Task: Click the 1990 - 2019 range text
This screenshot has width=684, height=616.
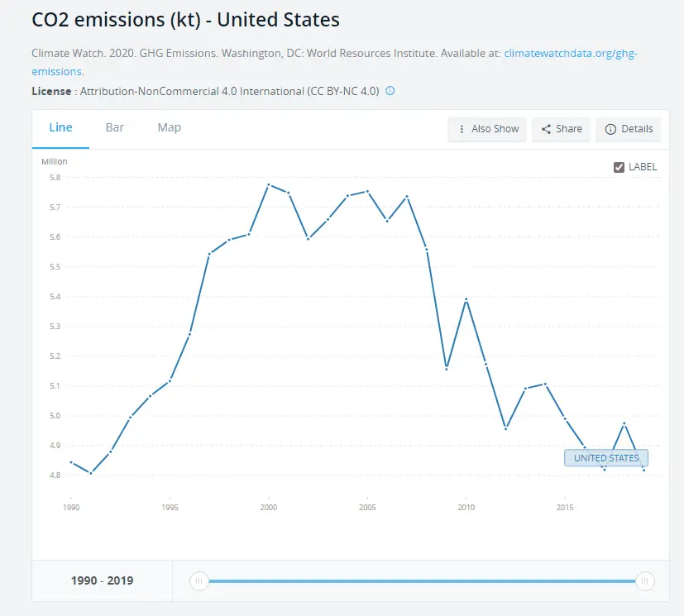Action: [102, 580]
